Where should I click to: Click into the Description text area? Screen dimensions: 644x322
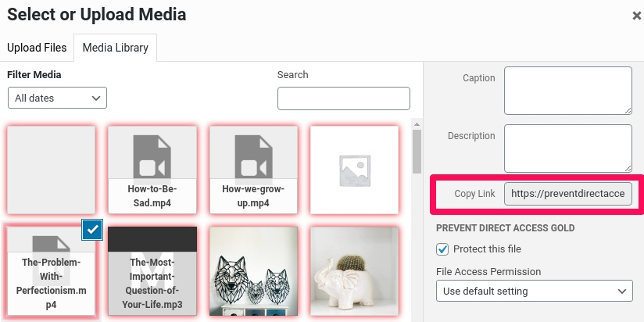point(567,148)
